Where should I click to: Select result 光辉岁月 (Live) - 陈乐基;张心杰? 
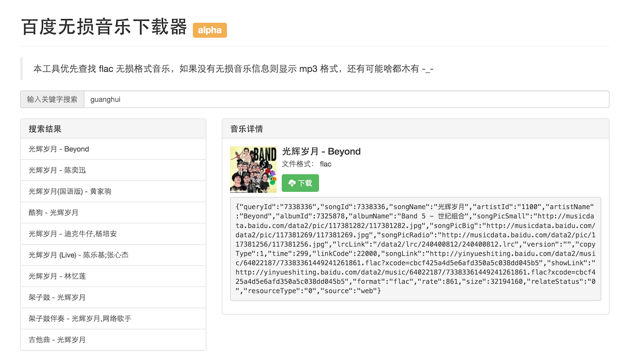(113, 255)
